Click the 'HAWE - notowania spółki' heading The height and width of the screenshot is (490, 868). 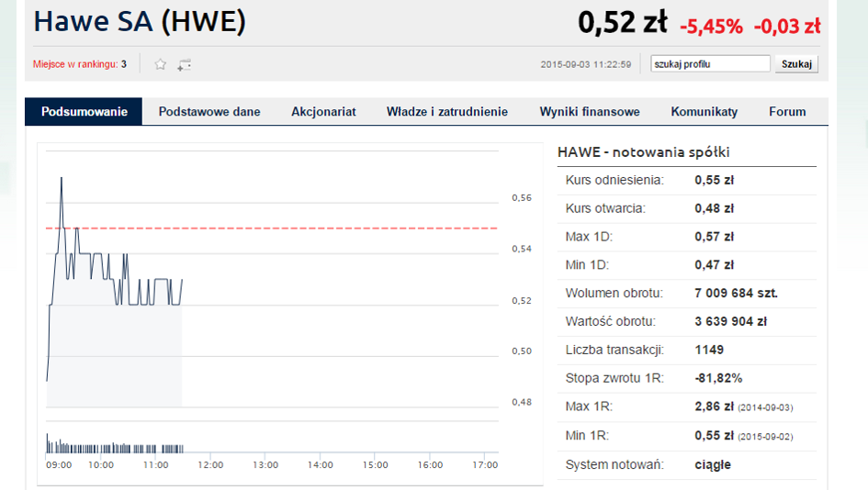click(643, 152)
